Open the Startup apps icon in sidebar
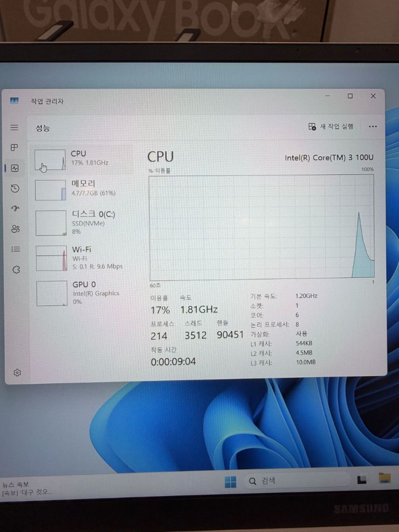 pos(15,208)
